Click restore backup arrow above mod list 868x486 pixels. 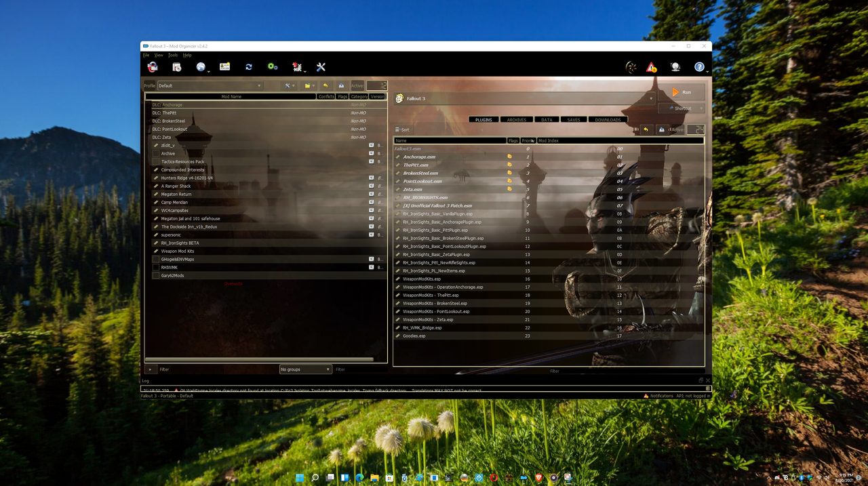click(325, 85)
